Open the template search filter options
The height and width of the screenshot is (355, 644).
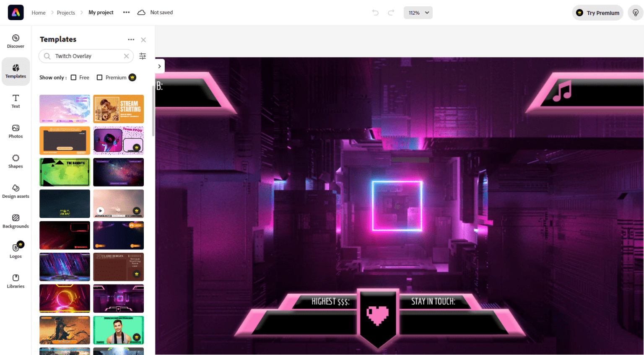coord(142,56)
